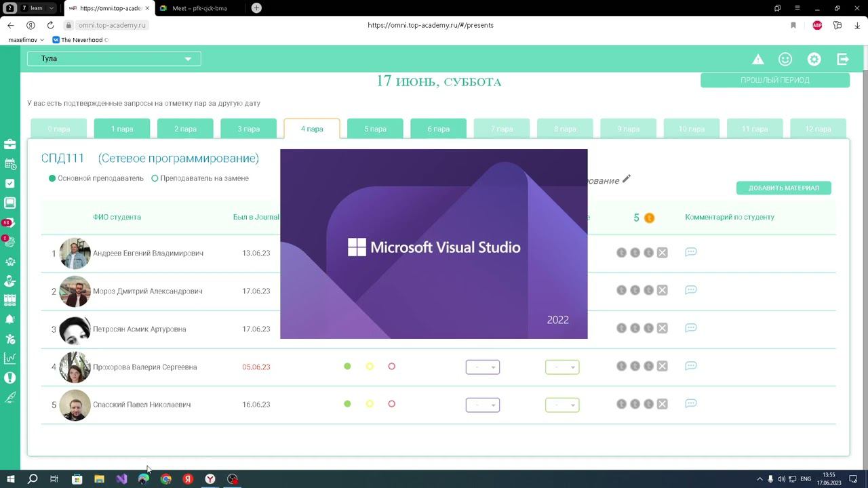This screenshot has width=868, height=488.
Task: Open comment bubble for Прохорова Валерия Сергеевна
Action: 691,366
